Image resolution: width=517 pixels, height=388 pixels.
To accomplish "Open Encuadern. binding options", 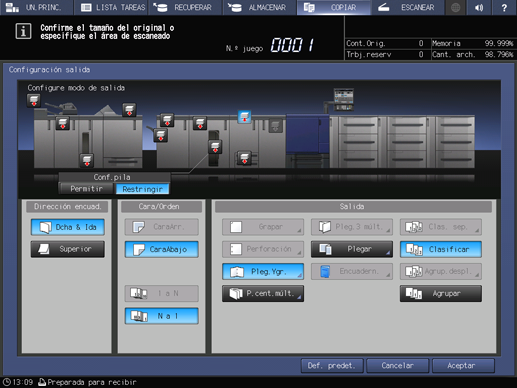I will tap(352, 271).
